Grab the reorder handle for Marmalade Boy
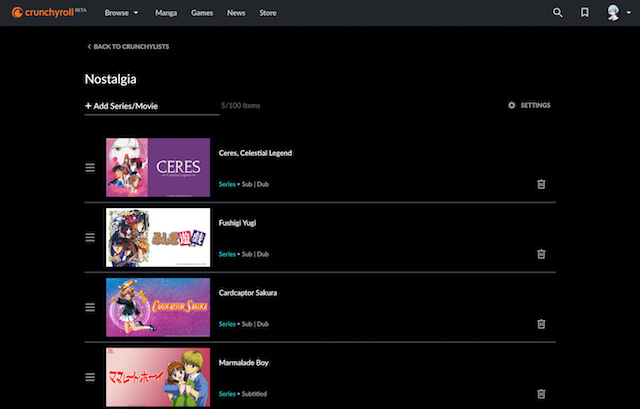640x409 pixels. point(90,377)
